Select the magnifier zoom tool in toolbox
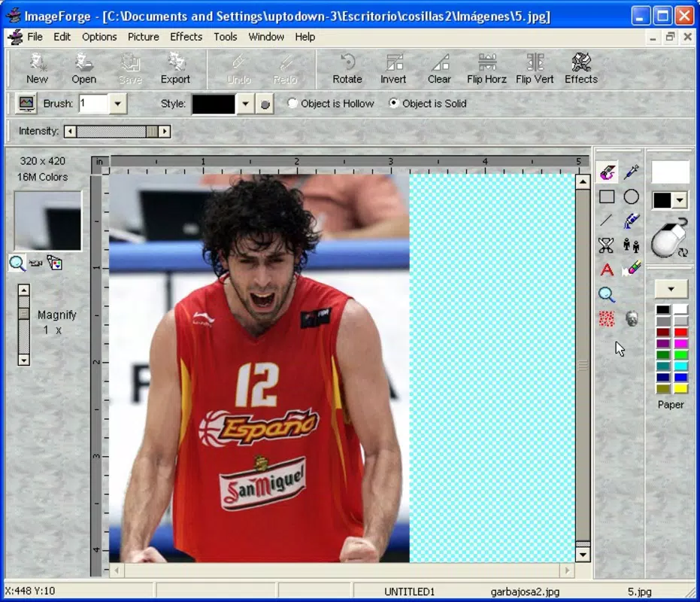The width and height of the screenshot is (700, 602). point(607,294)
